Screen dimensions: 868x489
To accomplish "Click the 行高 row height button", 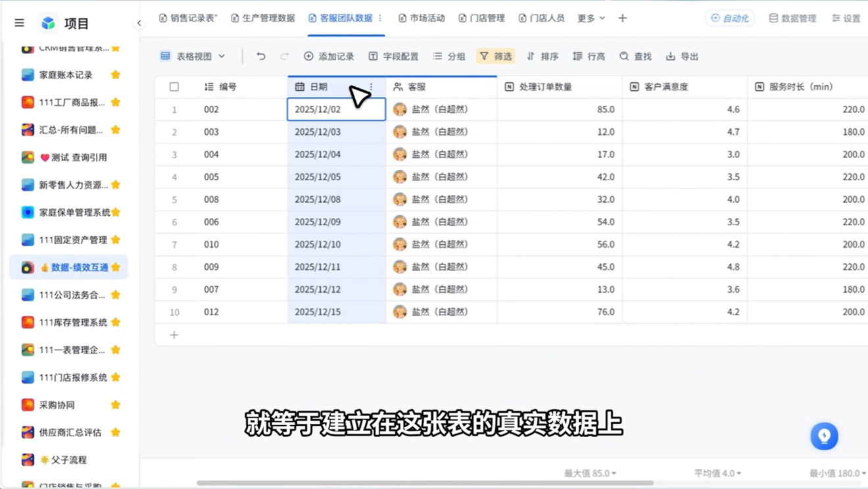I will (x=589, y=57).
